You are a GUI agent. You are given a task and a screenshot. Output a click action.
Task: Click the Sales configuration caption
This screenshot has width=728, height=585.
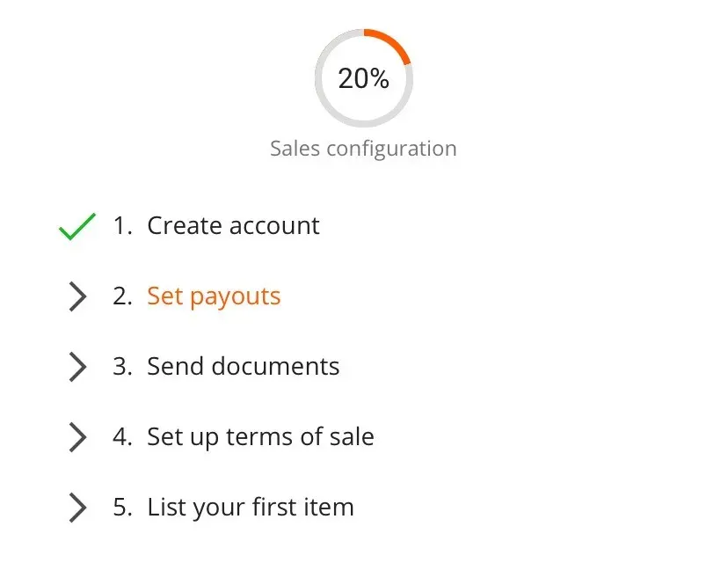click(x=363, y=149)
